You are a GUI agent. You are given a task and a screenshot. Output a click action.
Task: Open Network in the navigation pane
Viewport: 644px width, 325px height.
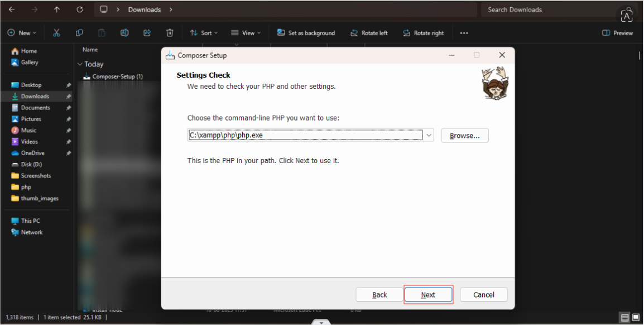coord(27,232)
